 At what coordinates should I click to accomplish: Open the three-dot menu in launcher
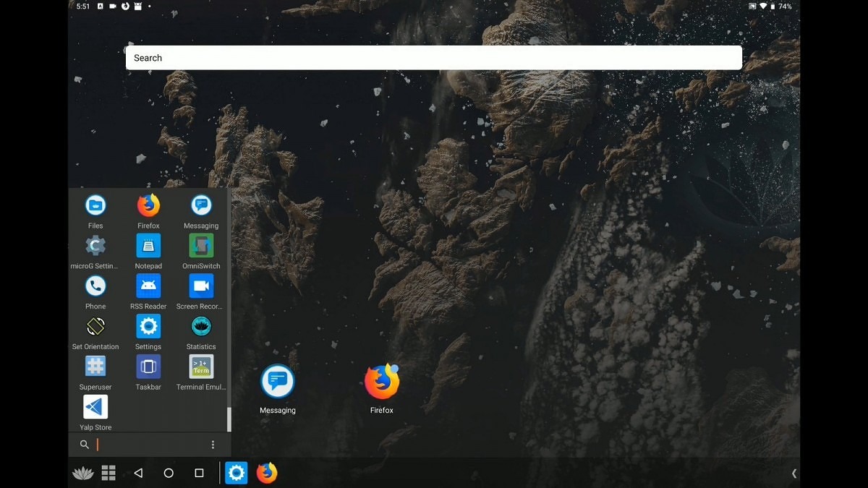tap(213, 445)
